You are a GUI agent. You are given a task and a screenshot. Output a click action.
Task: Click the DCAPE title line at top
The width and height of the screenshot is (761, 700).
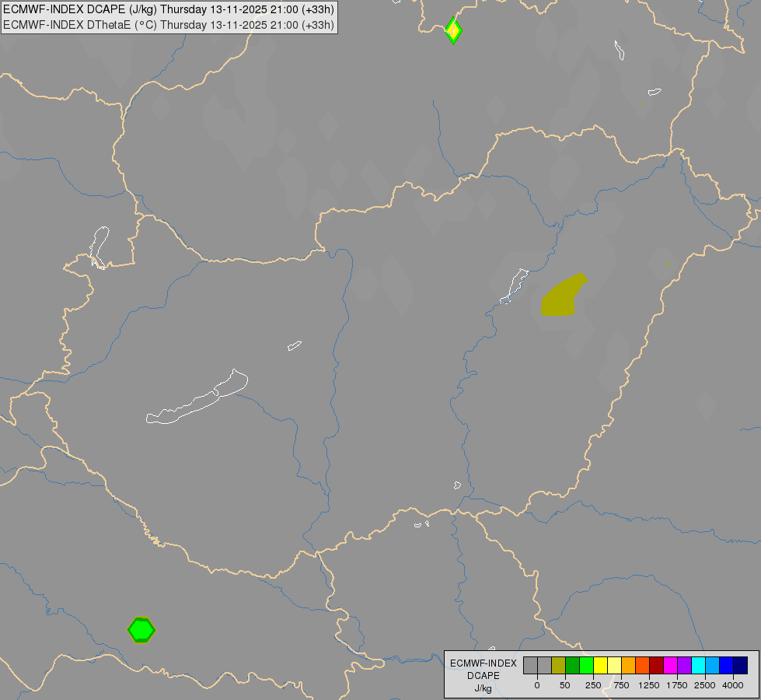click(x=169, y=9)
